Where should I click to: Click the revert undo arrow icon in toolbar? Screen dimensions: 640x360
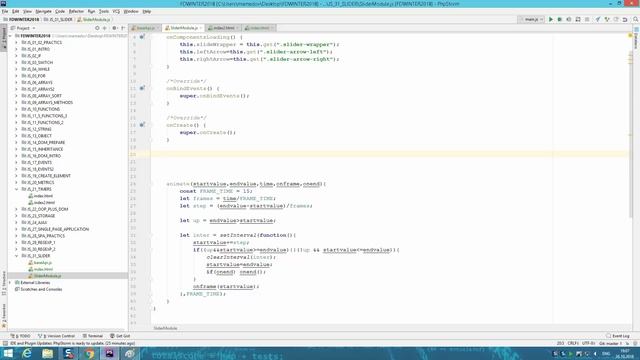625,19
